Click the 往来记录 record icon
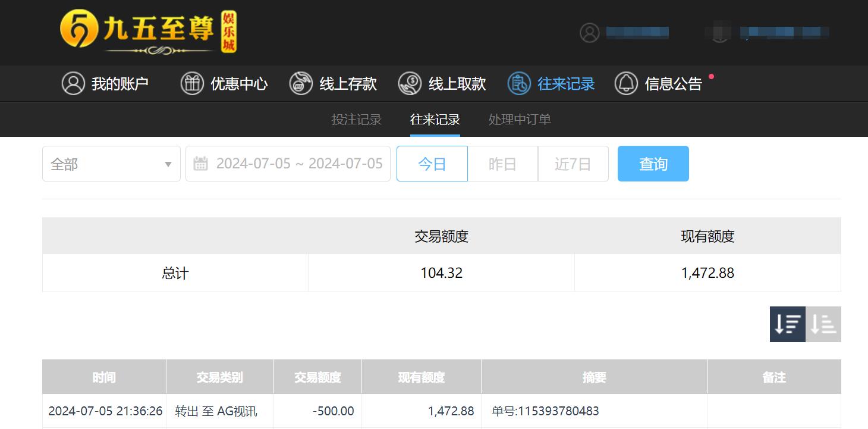The width and height of the screenshot is (868, 429). tap(518, 83)
